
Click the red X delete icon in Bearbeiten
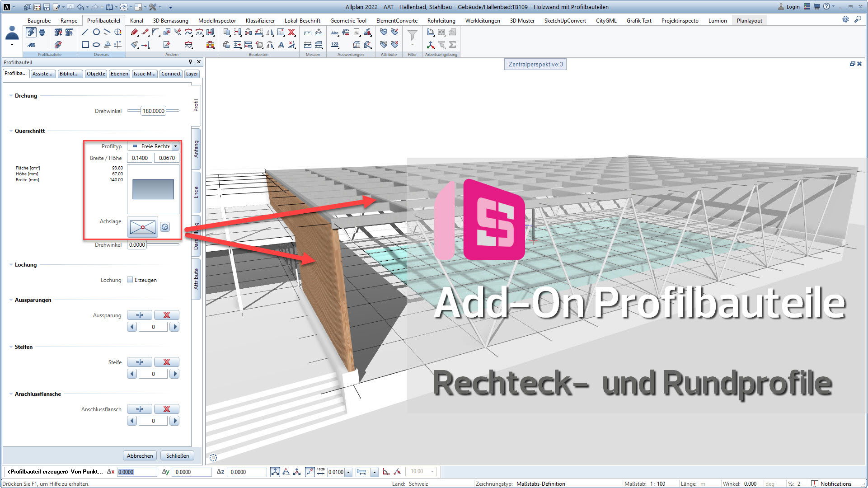click(291, 33)
